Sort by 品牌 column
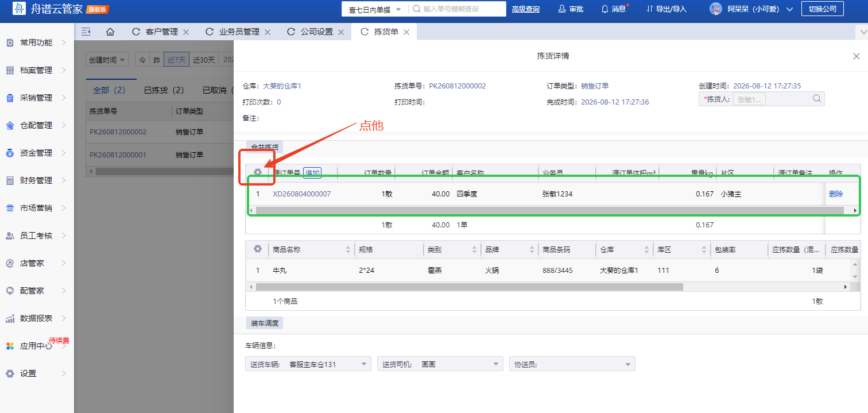The width and height of the screenshot is (868, 413). [x=532, y=250]
